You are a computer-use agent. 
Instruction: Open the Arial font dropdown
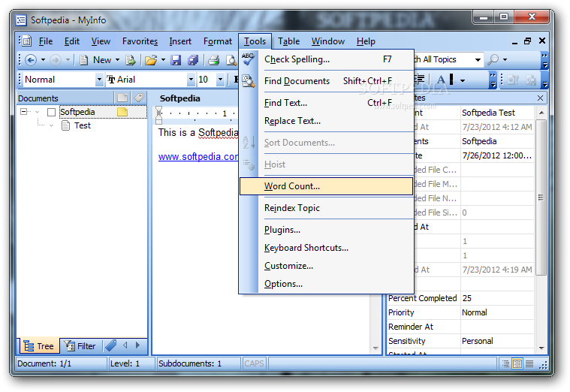click(x=191, y=80)
